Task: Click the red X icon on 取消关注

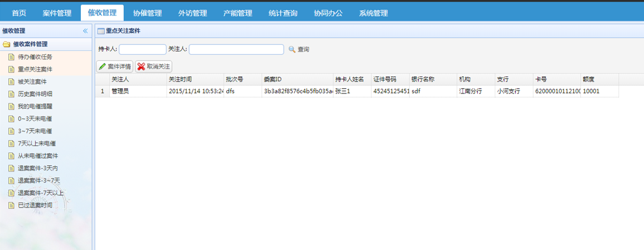Action: 141,66
